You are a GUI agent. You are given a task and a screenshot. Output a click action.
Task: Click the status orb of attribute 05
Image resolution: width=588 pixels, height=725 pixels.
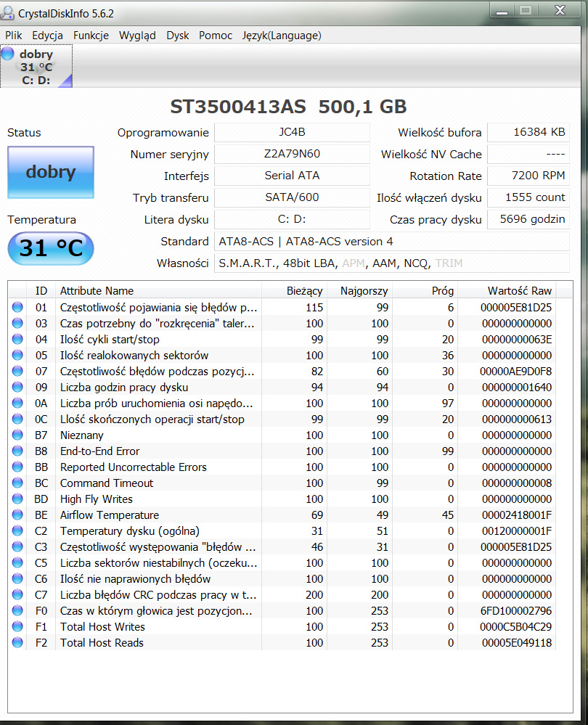point(17,355)
